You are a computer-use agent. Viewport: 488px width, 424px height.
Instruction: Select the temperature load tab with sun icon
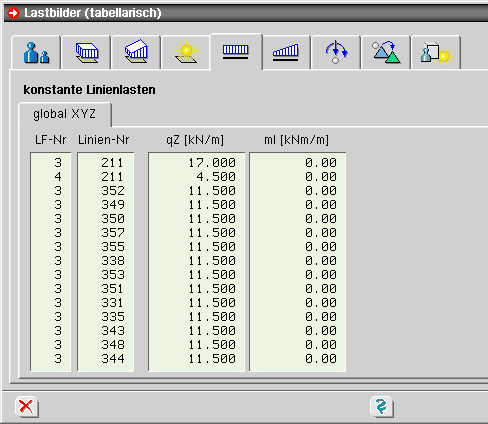click(x=186, y=53)
